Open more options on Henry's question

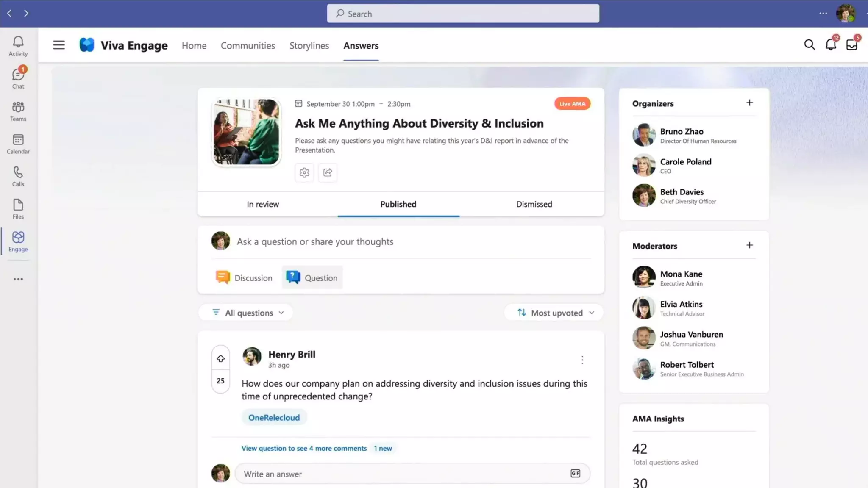click(582, 360)
